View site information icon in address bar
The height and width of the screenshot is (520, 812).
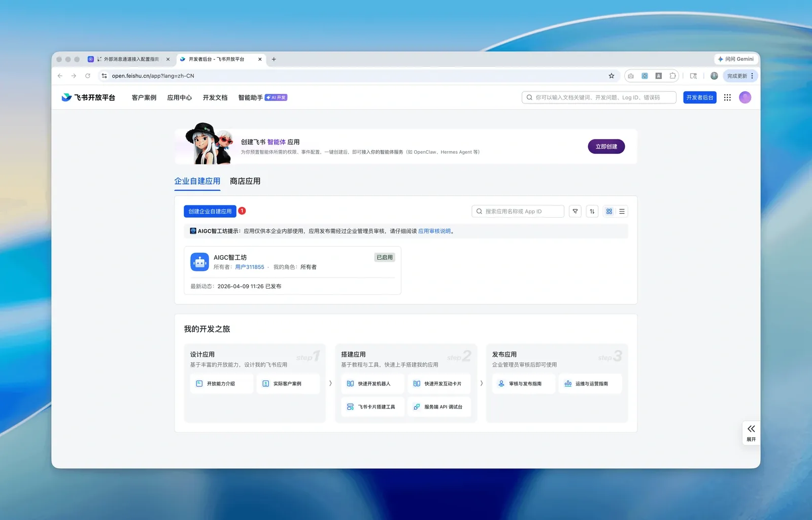point(104,76)
